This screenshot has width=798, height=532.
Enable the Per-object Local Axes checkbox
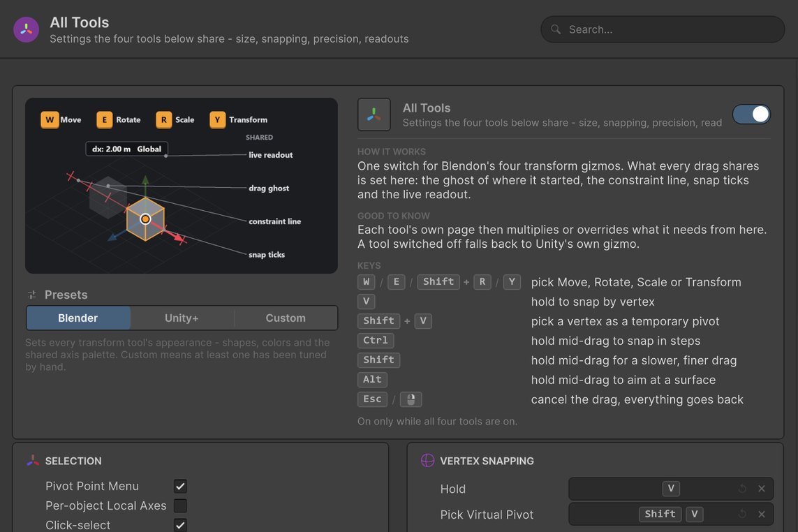(x=180, y=505)
